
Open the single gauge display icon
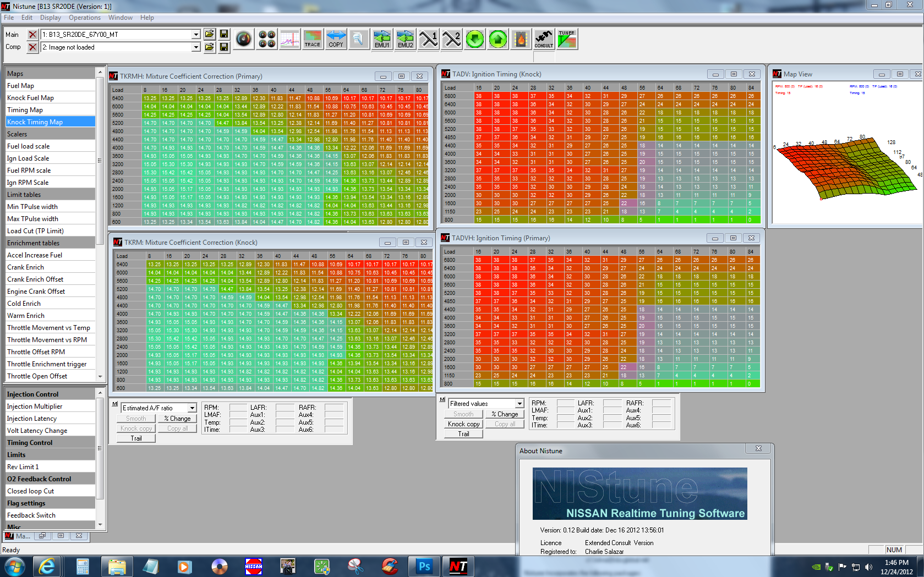point(244,39)
